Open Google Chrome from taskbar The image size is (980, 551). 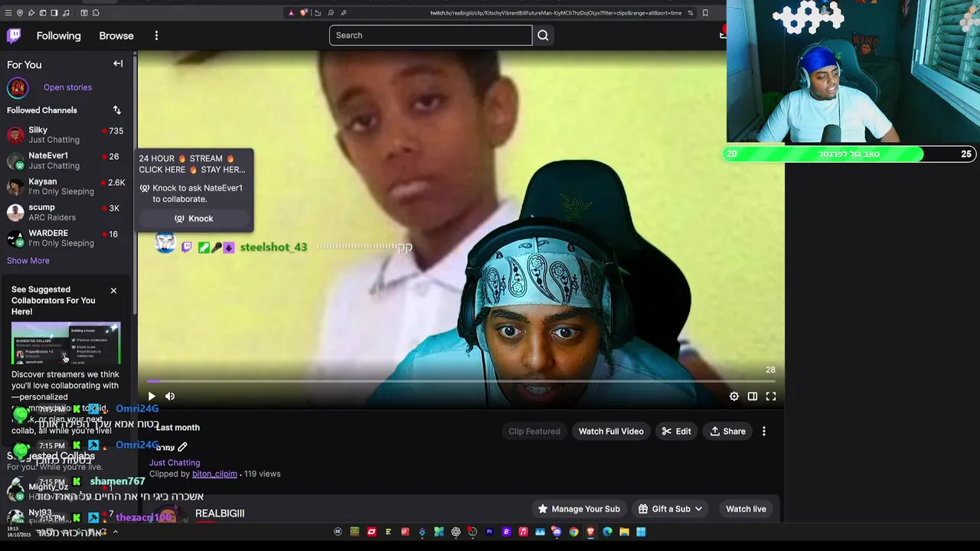click(x=573, y=532)
